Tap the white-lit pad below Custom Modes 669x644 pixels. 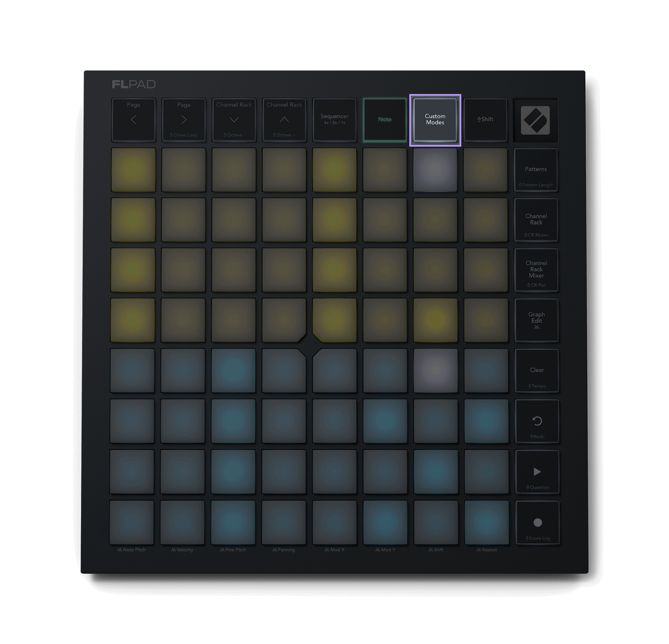(x=435, y=170)
